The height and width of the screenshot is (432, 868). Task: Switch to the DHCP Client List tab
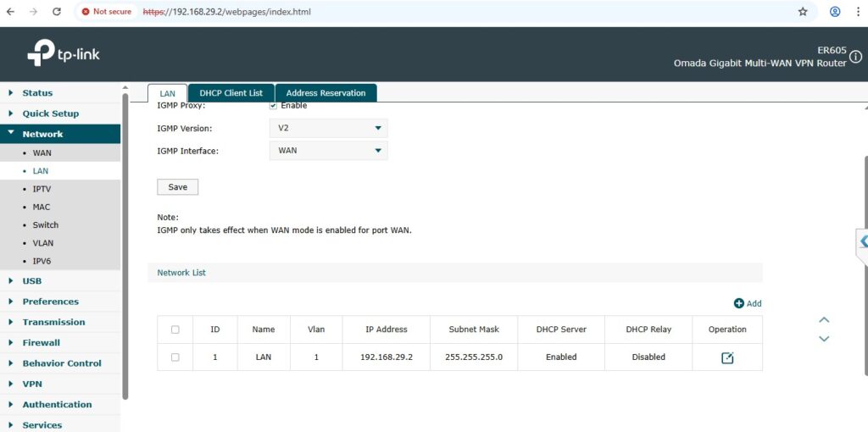tap(231, 93)
